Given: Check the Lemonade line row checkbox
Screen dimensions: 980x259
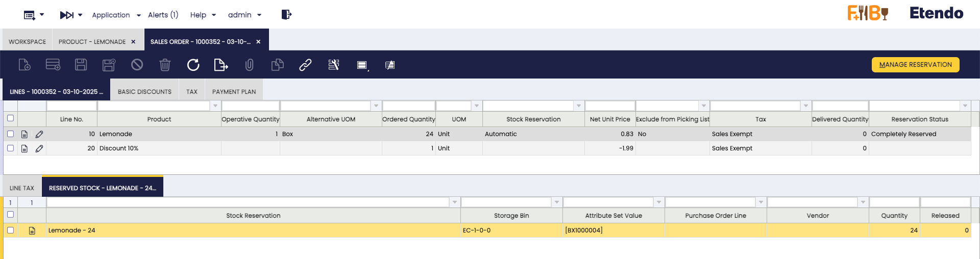Looking at the screenshot, I should click(10, 134).
